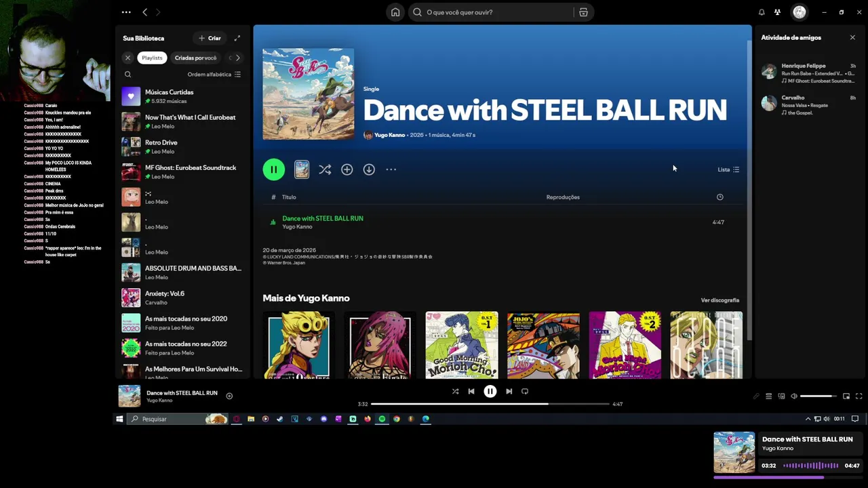This screenshot has height=488, width=868.
Task: Open Carvalho's friend activity
Action: 808,104
